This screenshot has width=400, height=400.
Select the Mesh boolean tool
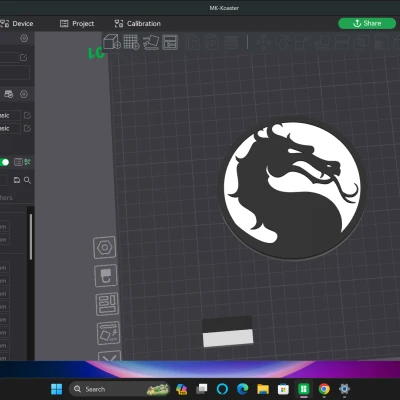tap(361, 43)
